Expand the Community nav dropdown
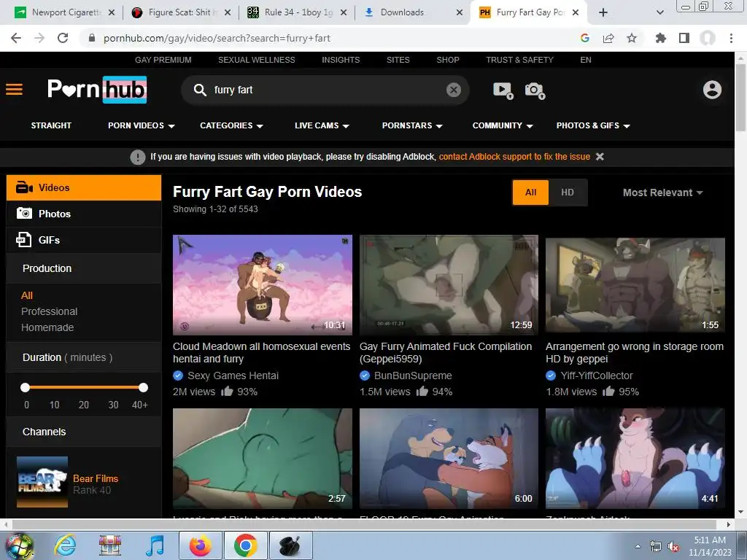 tap(503, 125)
